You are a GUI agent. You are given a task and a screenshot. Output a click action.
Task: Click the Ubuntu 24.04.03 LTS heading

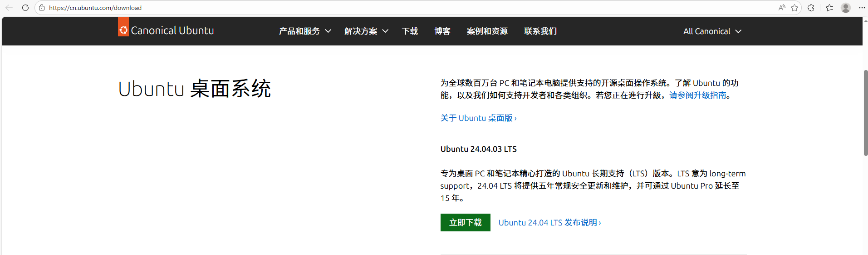[478, 149]
